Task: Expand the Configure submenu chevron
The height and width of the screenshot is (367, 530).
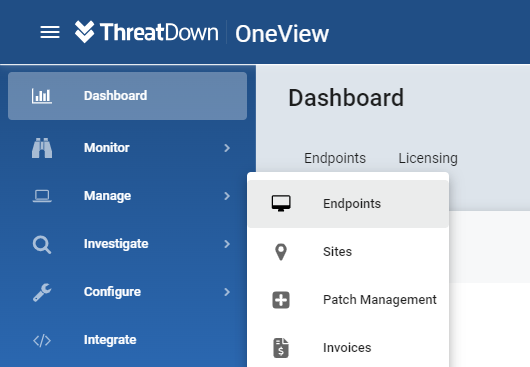Action: pos(227,292)
